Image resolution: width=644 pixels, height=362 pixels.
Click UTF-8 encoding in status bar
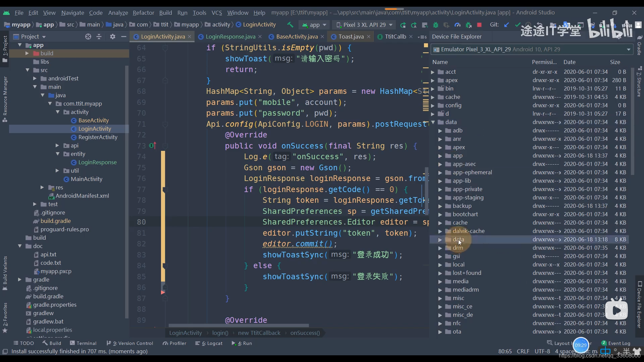pos(542,351)
